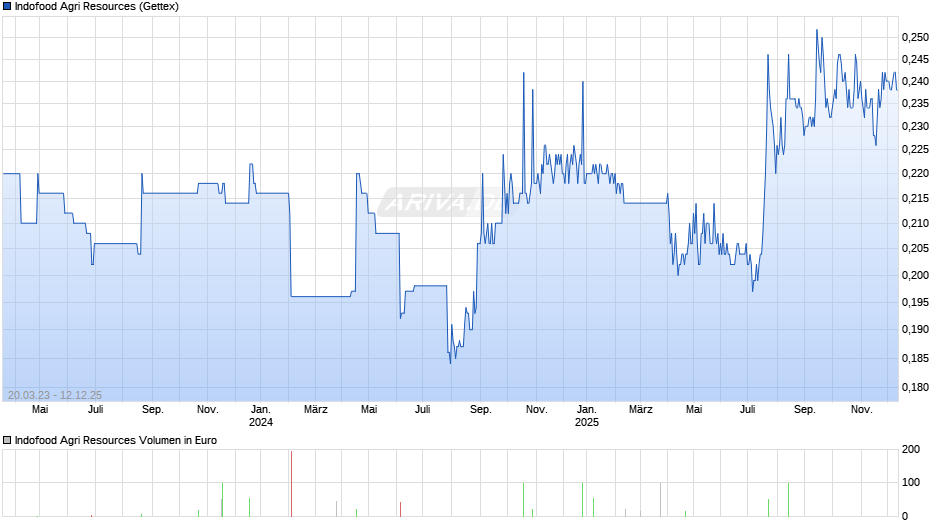
Task: Click the '0,225' price axis label
Action: (x=915, y=149)
